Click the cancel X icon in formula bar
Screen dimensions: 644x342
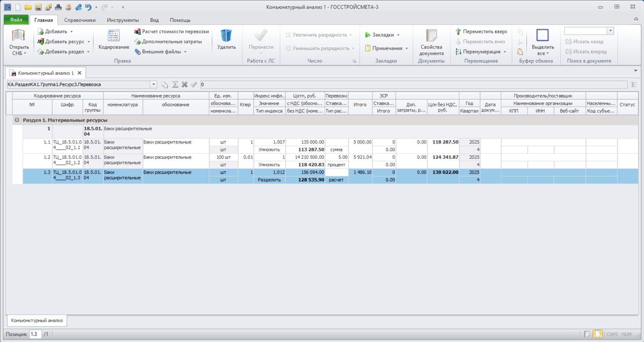coord(184,85)
